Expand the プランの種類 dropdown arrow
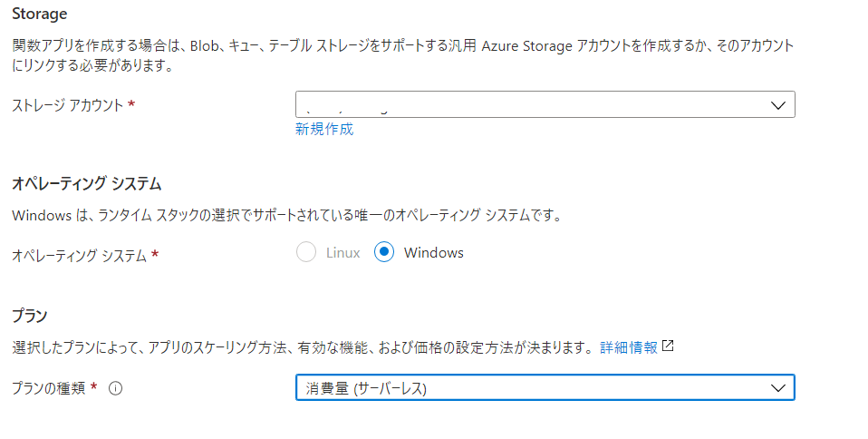Viewport: 868px width, 439px height. tap(777, 388)
